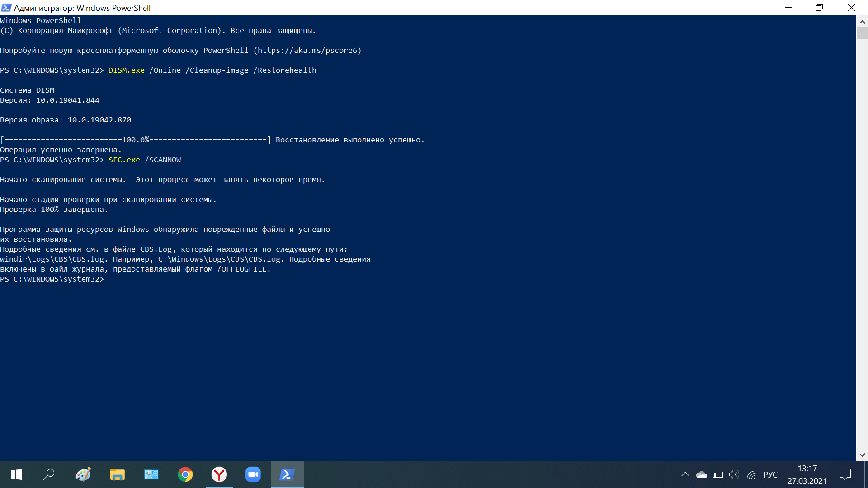Open volume control speaker icon
Image resolution: width=868 pixels, height=488 pixels.
pos(734,474)
